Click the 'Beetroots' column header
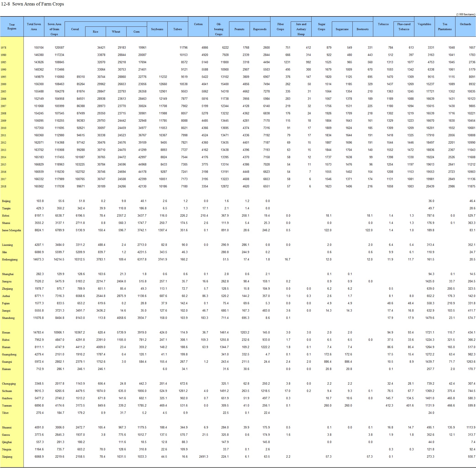The height and width of the screenshot is (475, 476). tap(363, 29)
